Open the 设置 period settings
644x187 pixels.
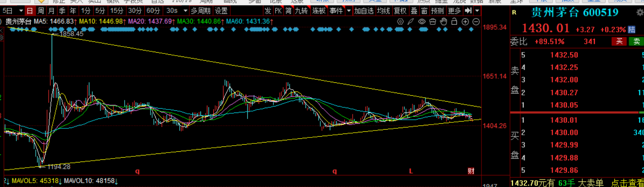(x=221, y=11)
